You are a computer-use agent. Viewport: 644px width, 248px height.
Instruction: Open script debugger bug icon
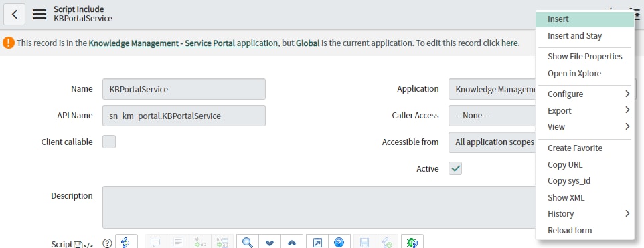tap(412, 242)
